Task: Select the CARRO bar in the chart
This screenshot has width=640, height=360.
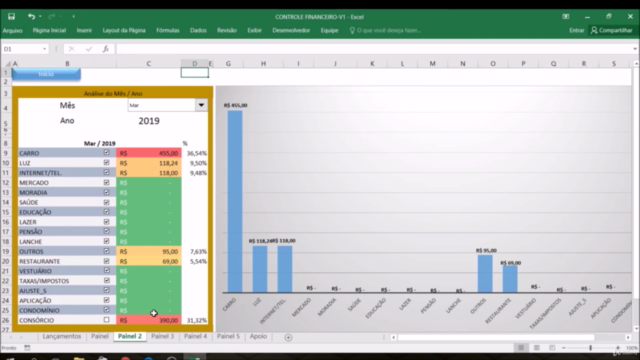Action: coord(235,201)
